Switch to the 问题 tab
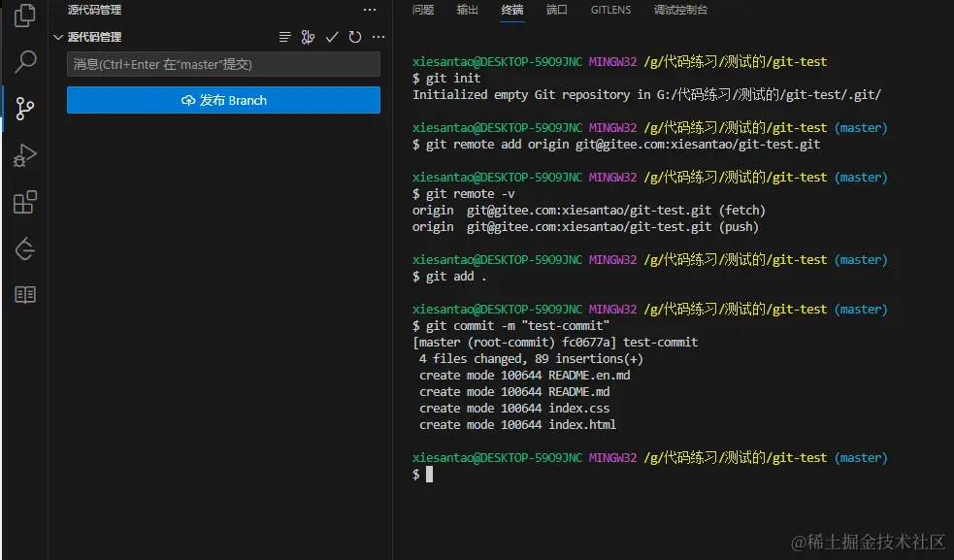 coord(423,10)
